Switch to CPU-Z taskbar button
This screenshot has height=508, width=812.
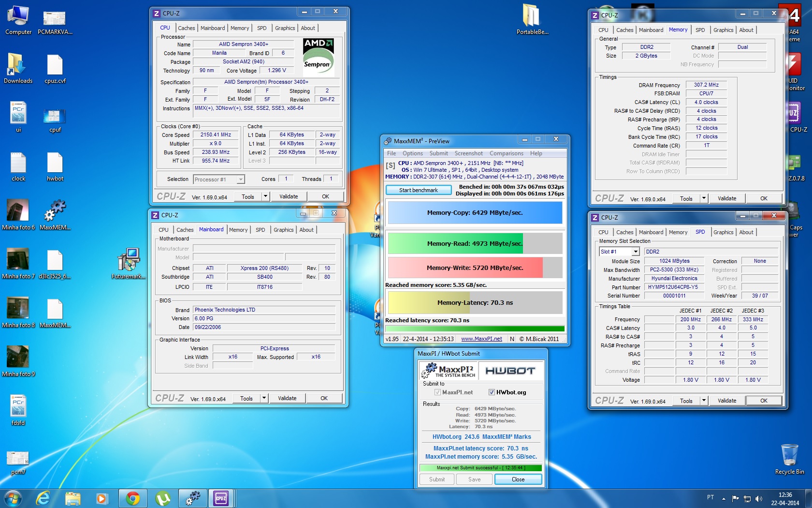tap(221, 498)
